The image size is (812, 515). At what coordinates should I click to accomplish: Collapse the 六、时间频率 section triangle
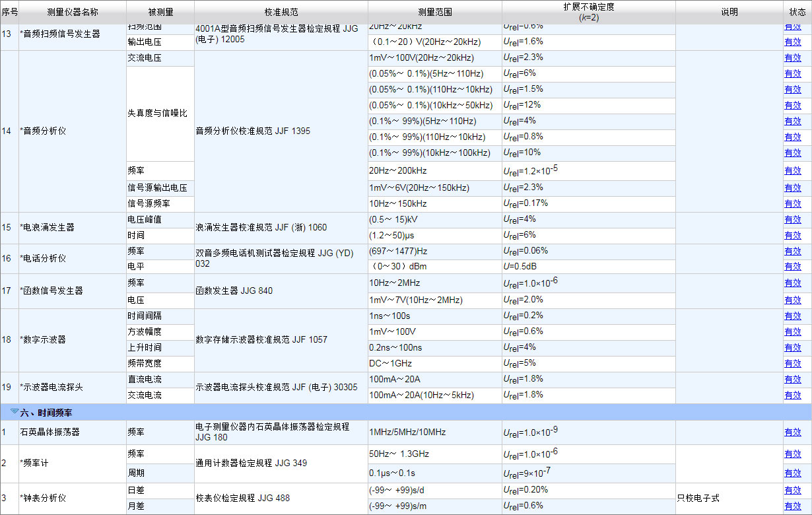pyautogui.click(x=15, y=411)
